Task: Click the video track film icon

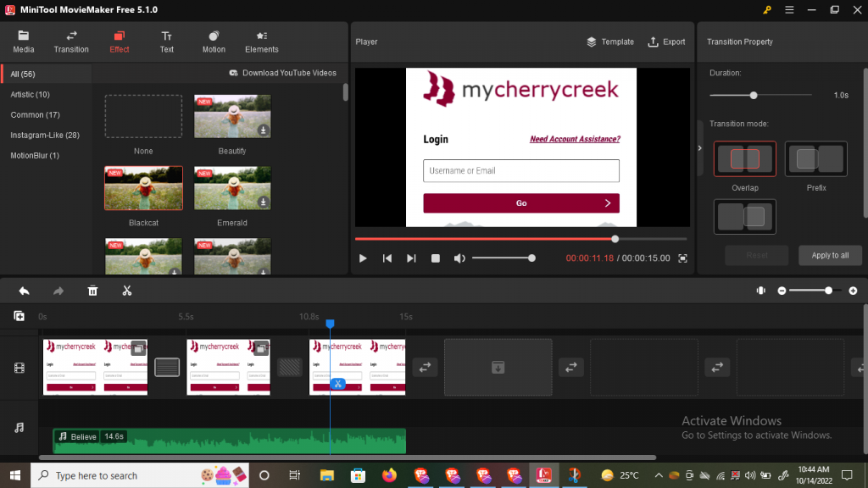Action: pyautogui.click(x=19, y=368)
